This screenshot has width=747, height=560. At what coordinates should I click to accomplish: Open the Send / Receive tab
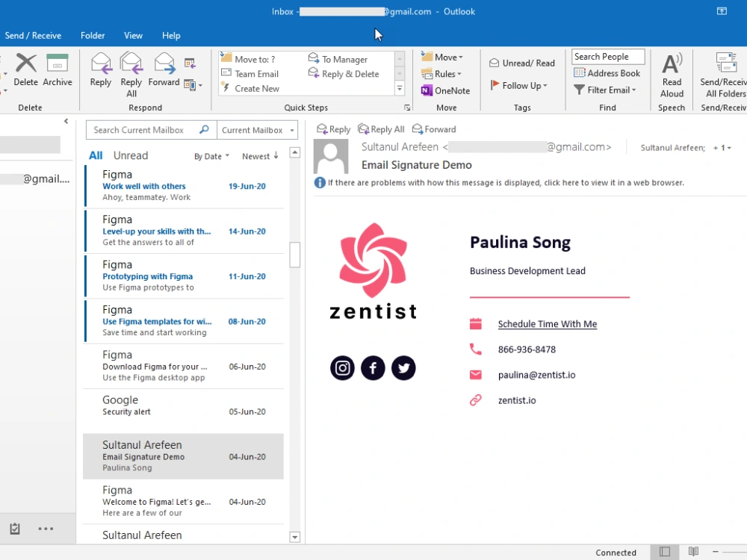pos(33,35)
